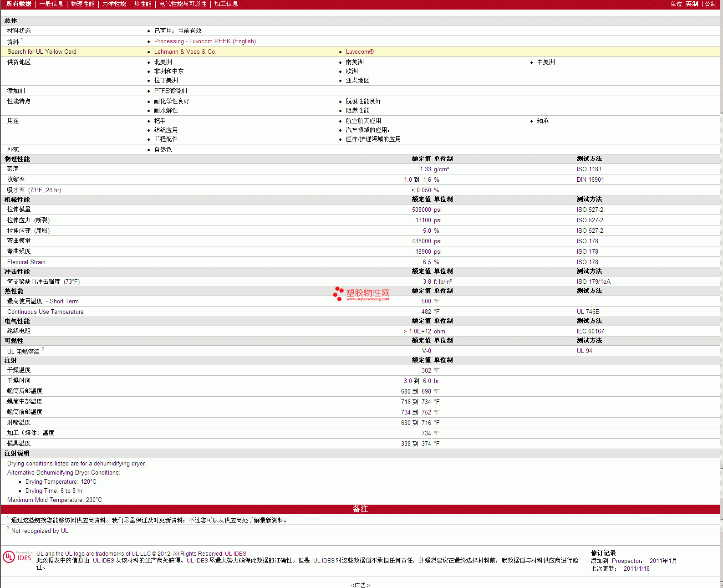Image resolution: width=723 pixels, height=588 pixels.
Task: Select 英制 unit system
Action: click(692, 4)
